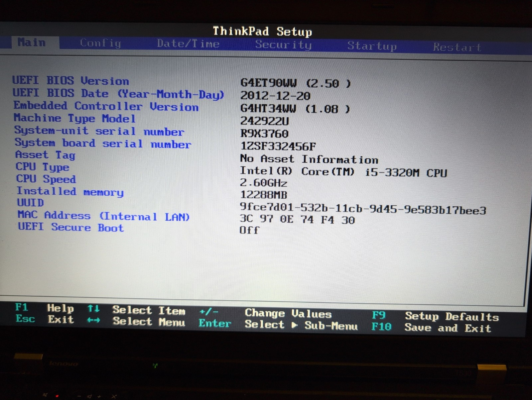Screen dimensions: 532x400
Task: Click the Embedded Controller Version label
Action: click(x=106, y=106)
